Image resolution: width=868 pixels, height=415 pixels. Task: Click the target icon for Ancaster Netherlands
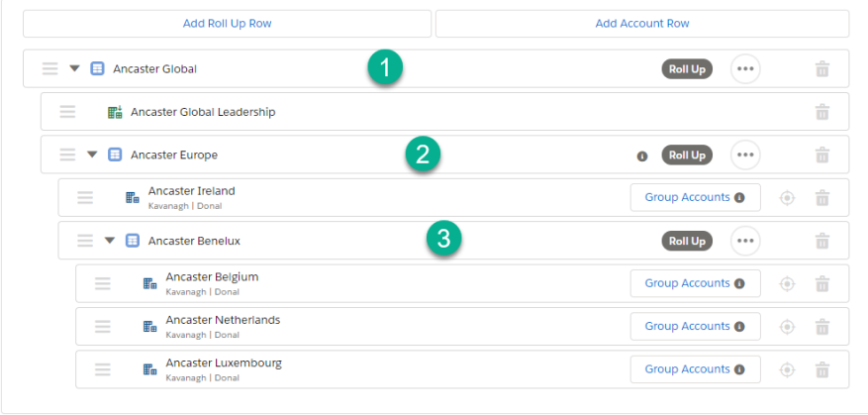787,326
